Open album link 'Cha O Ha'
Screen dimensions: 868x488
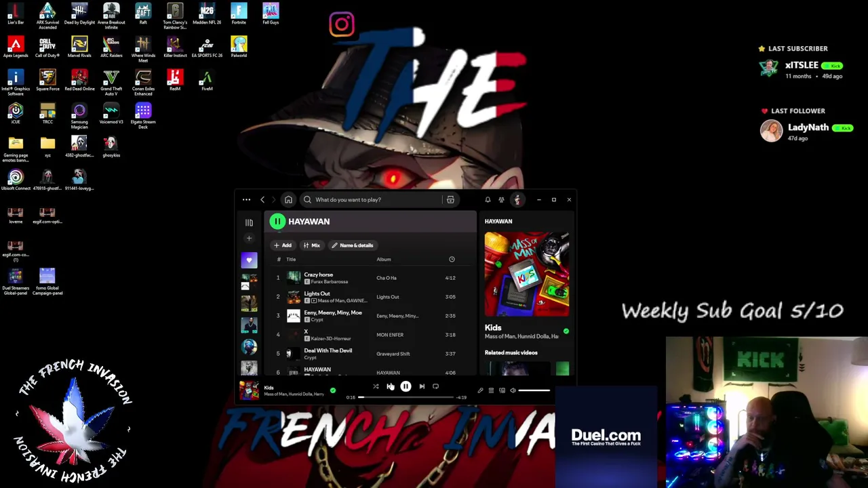click(387, 278)
